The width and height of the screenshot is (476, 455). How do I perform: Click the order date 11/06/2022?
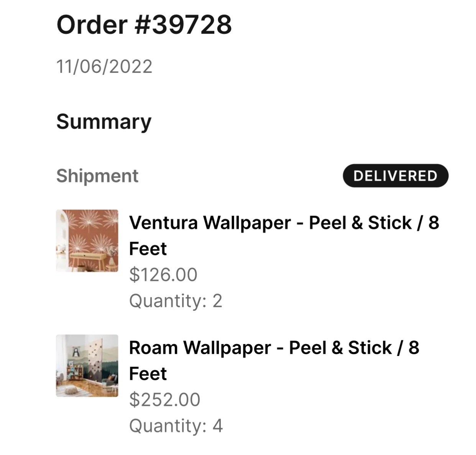(104, 66)
